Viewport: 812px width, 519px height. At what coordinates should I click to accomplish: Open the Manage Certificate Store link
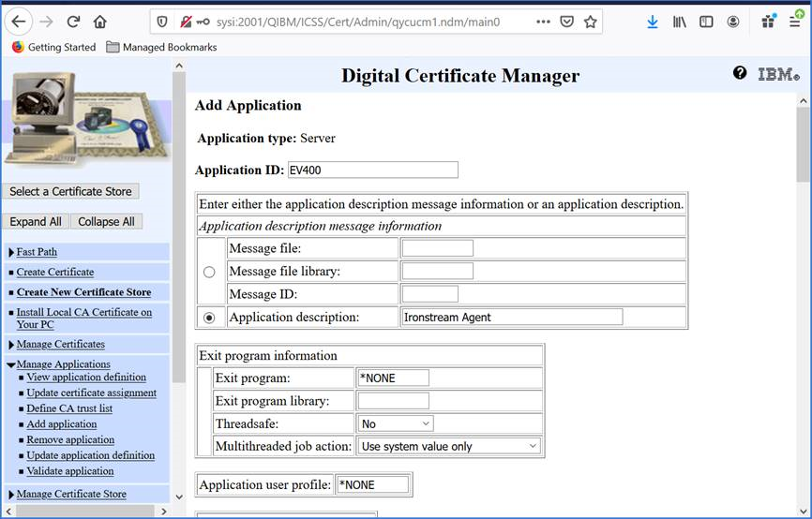71,494
